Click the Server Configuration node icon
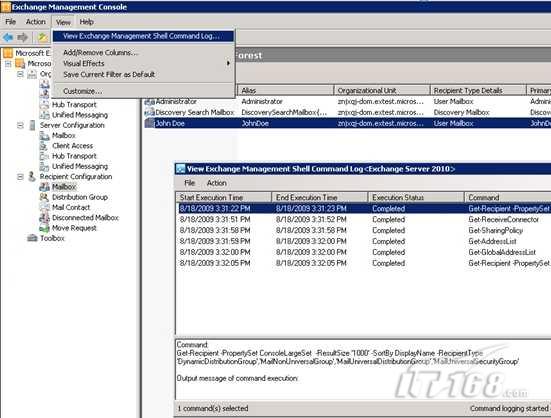 point(32,125)
